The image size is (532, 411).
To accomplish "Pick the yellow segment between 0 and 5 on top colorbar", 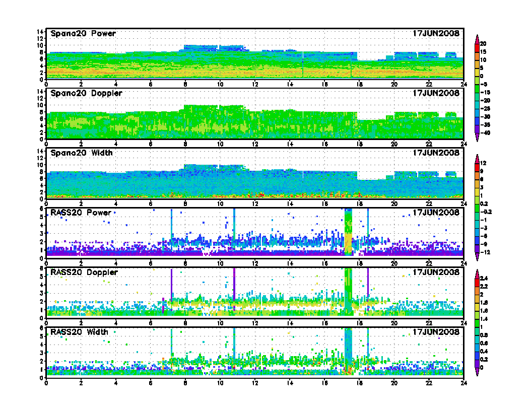I will [x=477, y=72].
